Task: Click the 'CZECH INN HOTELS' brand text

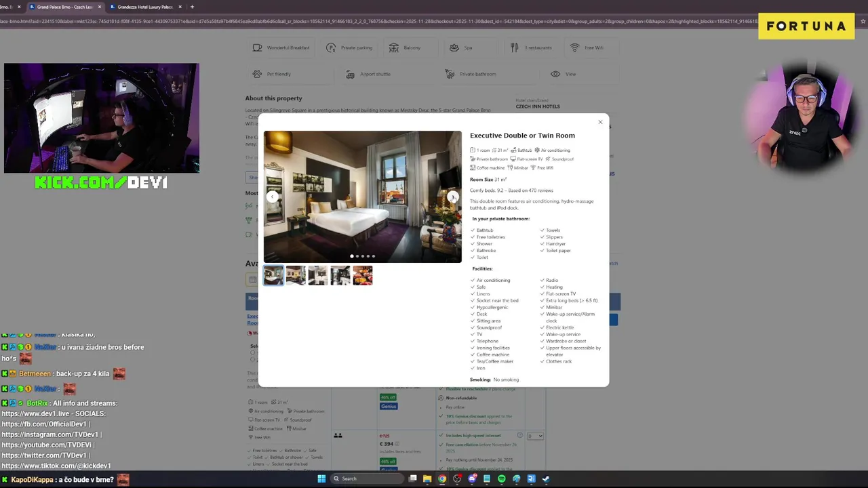Action: coord(538,106)
